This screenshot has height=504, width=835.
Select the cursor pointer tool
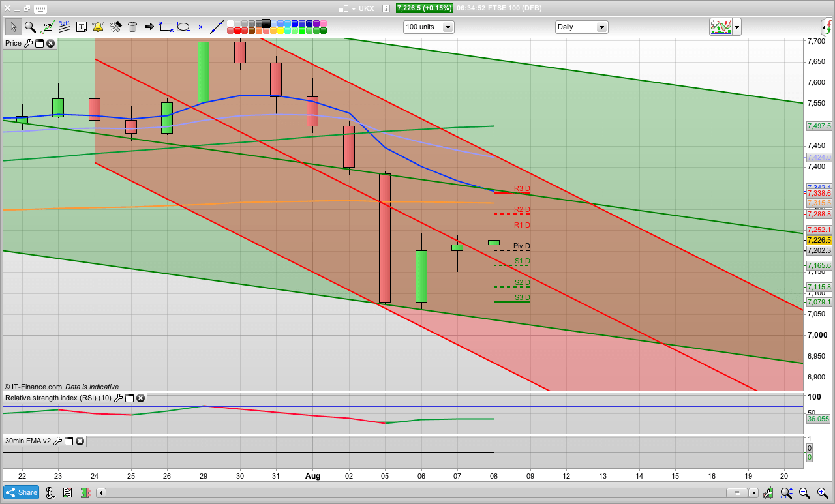click(x=13, y=27)
